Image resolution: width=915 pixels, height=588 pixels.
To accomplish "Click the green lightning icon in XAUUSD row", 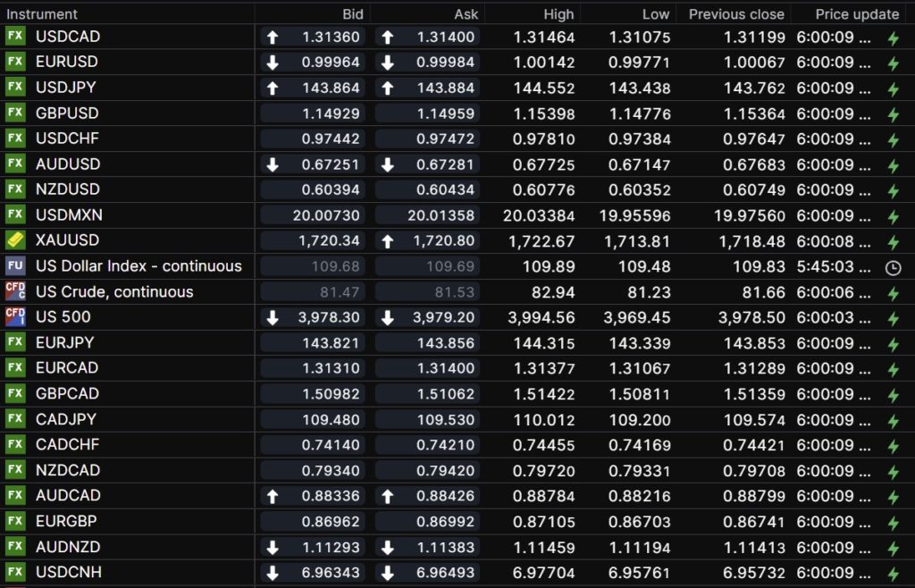I will 893,241.
